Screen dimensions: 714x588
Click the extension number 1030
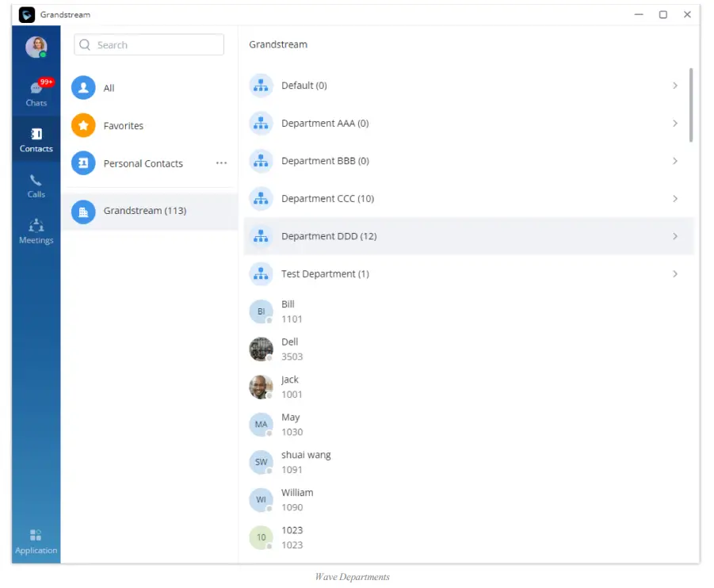[292, 432]
